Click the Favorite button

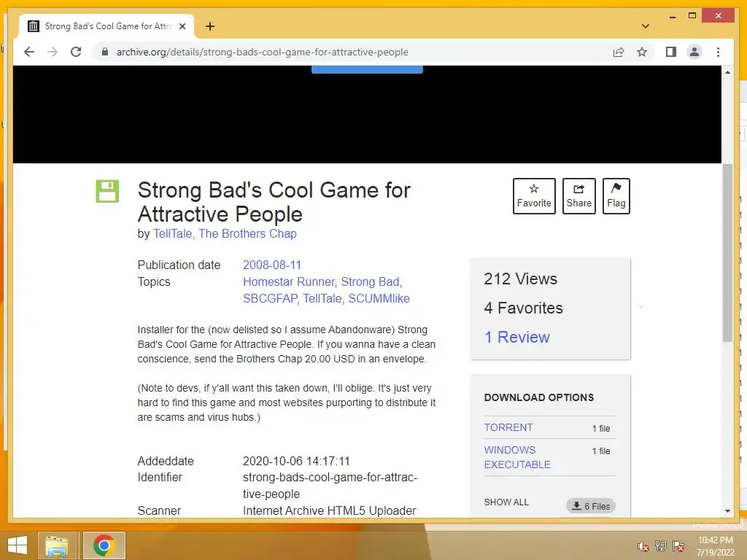click(534, 196)
